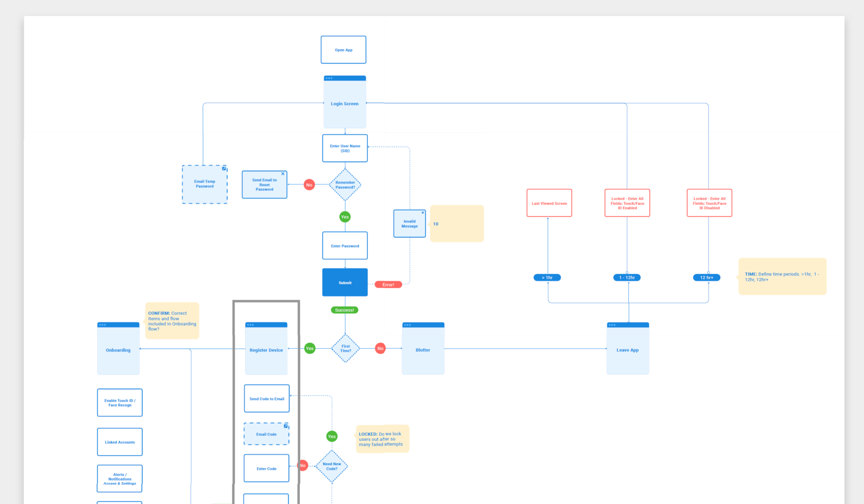
Task: Select the '12 hr+' time pill
Action: tap(706, 277)
